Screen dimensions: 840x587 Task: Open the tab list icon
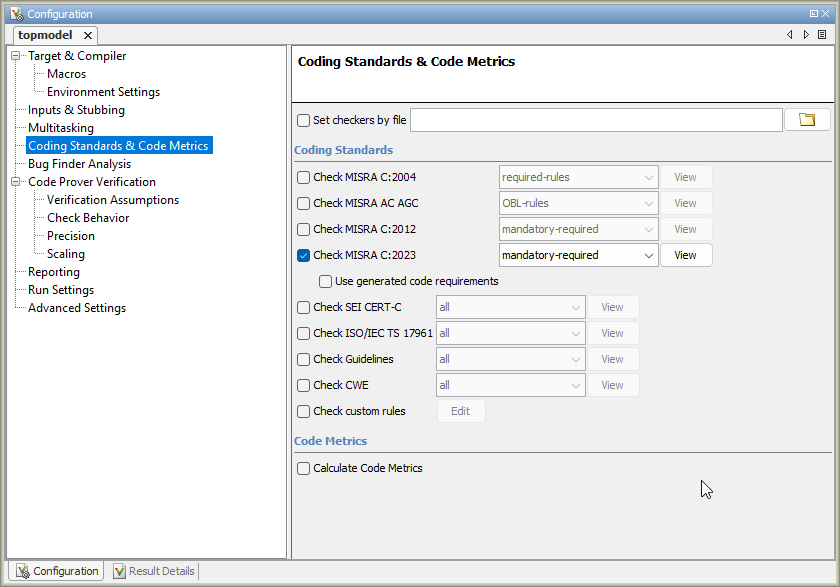pyautogui.click(x=822, y=35)
